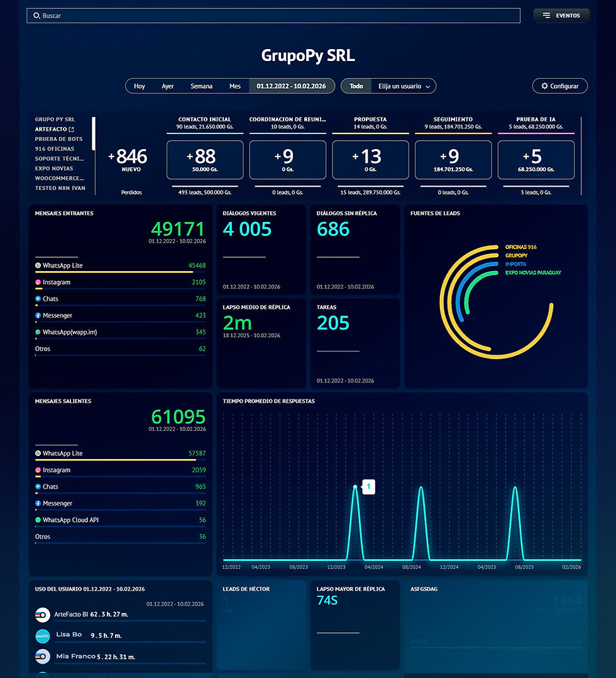Select the Mes period tab
The height and width of the screenshot is (678, 616).
[x=234, y=86]
